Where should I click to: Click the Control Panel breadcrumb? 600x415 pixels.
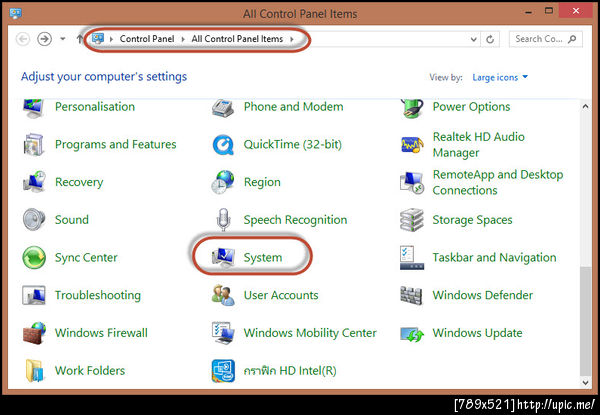[147, 39]
